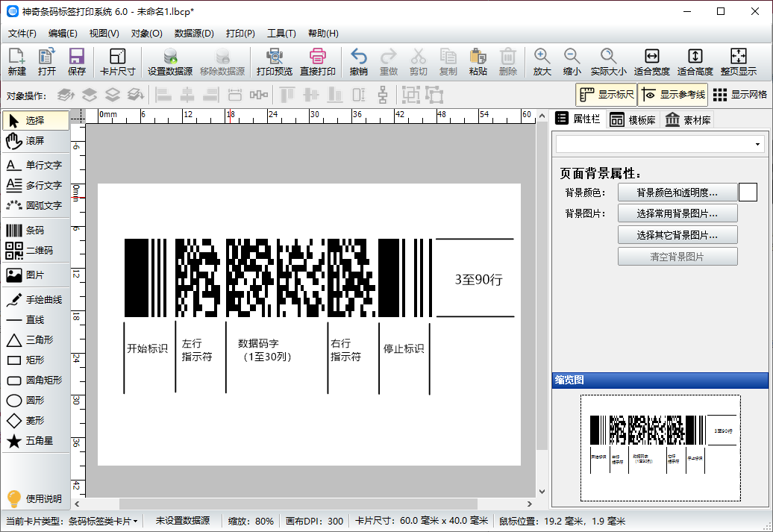Open the 编辑(E) menu
The image size is (773, 532).
pyautogui.click(x=63, y=34)
